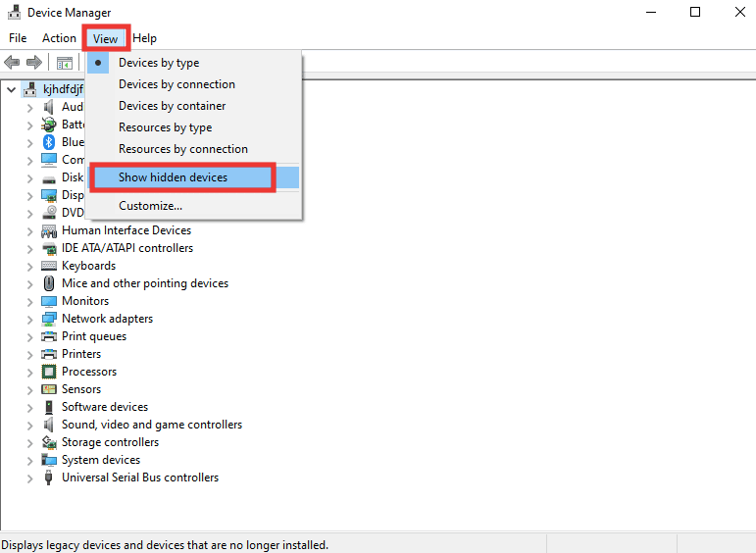Expand the Processors category
The height and width of the screenshot is (553, 756).
[x=29, y=373]
